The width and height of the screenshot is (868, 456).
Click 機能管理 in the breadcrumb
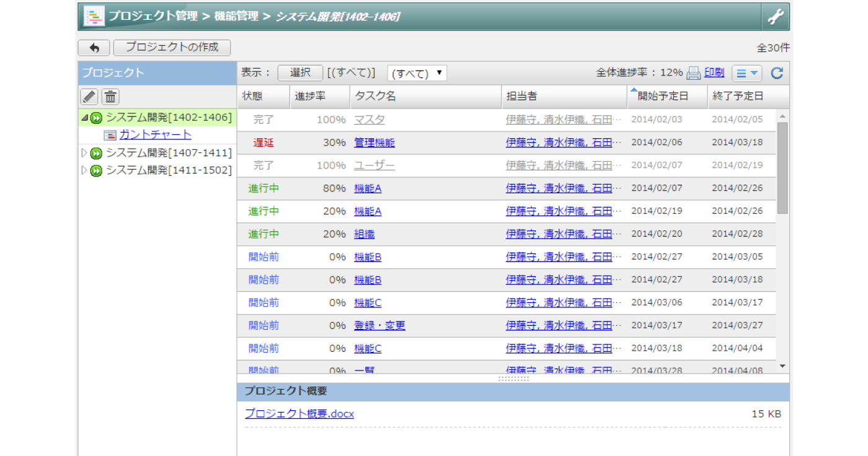236,16
